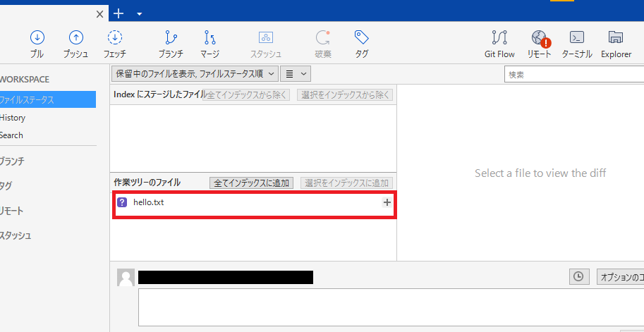
Task: Stage hello.txt using the plus icon
Action: pyautogui.click(x=387, y=202)
